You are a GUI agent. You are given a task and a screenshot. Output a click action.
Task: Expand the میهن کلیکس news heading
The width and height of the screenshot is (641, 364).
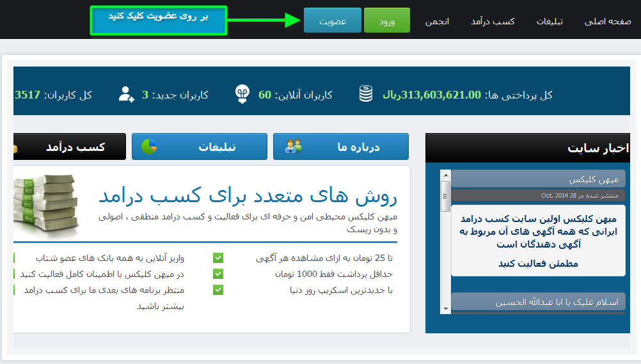tap(538, 179)
